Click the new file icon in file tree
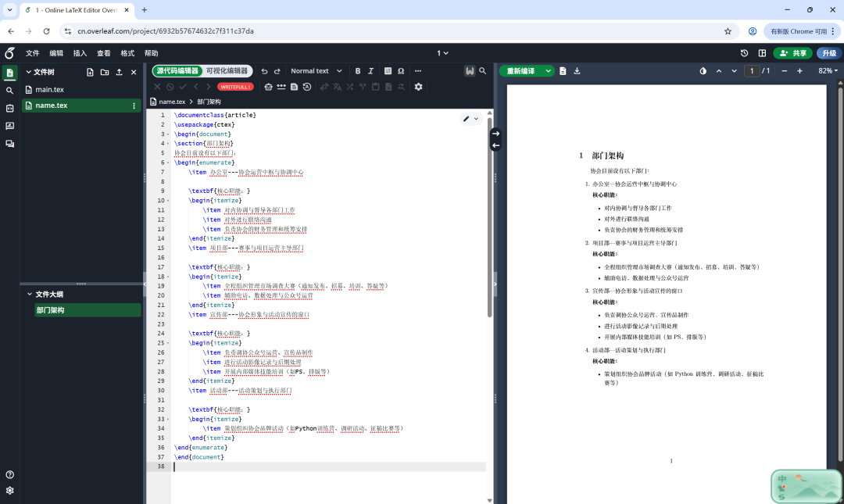844x504 pixels. 91,72
